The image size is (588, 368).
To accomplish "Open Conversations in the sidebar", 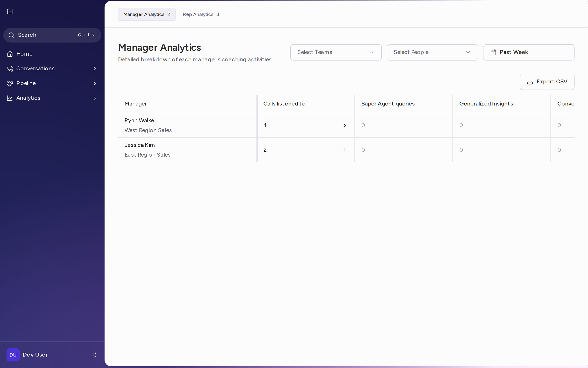I will (x=52, y=69).
